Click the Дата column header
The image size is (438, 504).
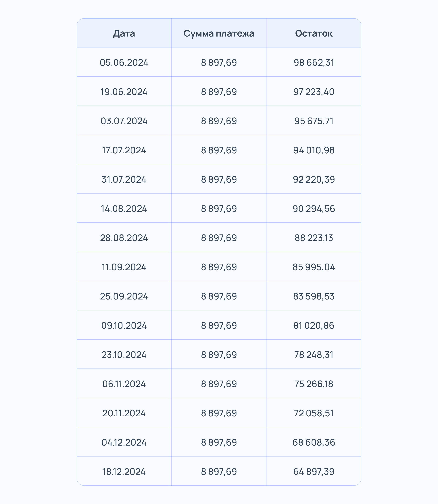coord(124,33)
